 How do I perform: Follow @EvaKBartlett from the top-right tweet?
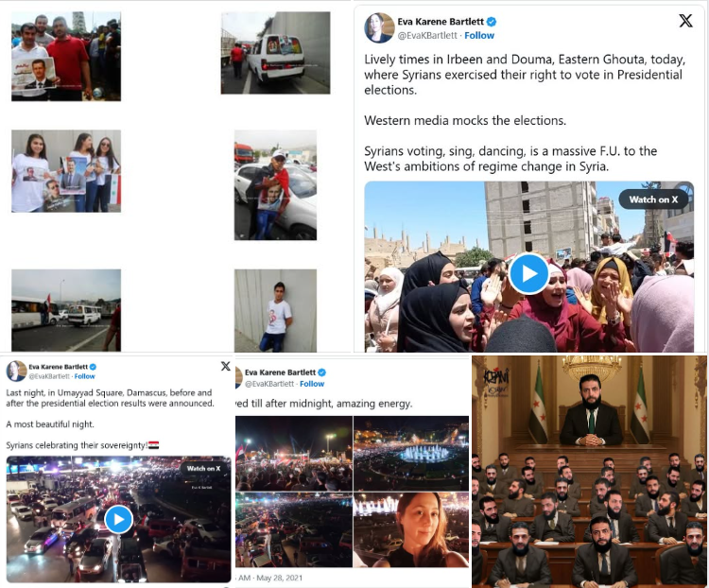tap(479, 35)
